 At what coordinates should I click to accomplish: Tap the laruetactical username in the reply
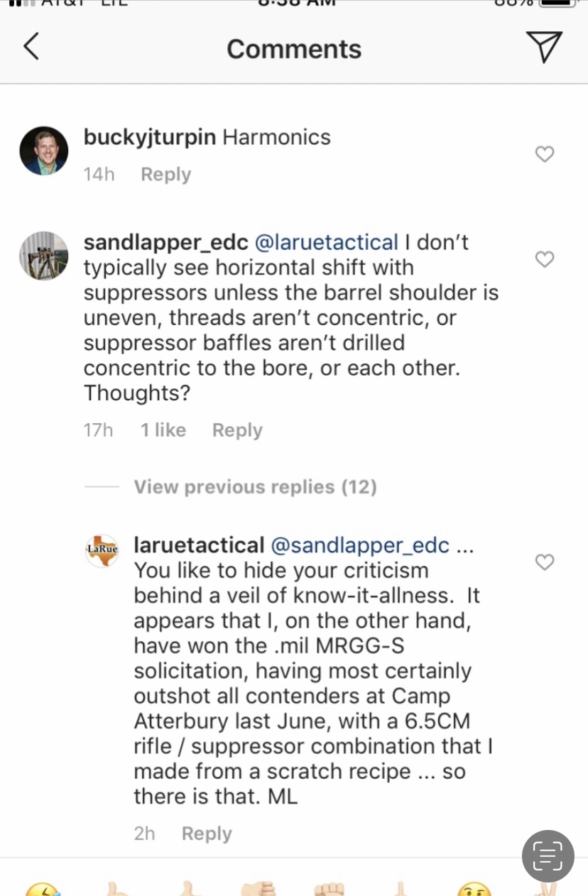(199, 545)
